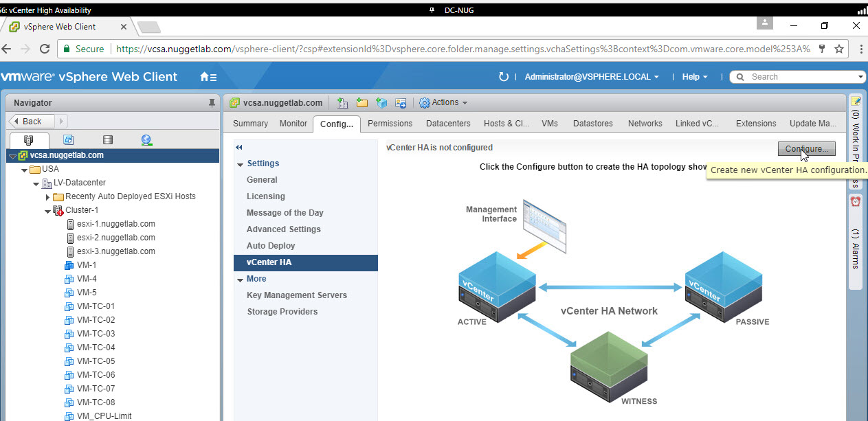868x421 pixels.
Task: Bookmark this page with the star icon
Action: tap(839, 49)
